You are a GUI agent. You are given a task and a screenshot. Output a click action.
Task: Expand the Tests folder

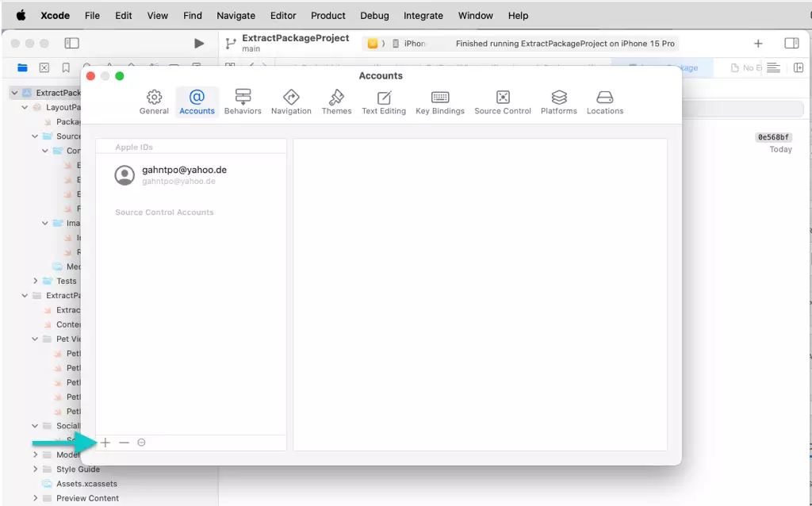(x=36, y=281)
